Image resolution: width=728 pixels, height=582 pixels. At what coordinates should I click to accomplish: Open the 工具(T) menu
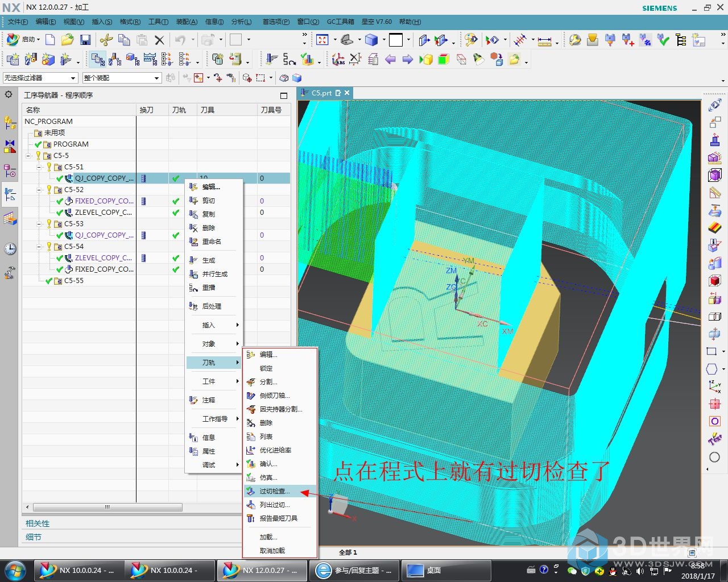click(x=158, y=22)
